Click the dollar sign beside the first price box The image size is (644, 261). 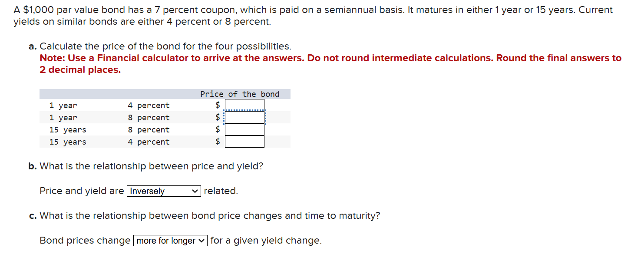click(x=217, y=104)
